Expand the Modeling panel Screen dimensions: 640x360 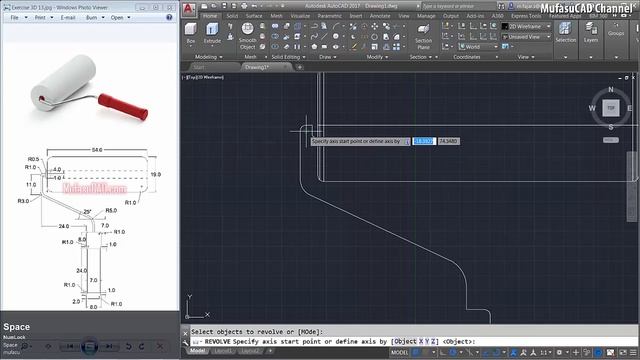tap(208, 57)
